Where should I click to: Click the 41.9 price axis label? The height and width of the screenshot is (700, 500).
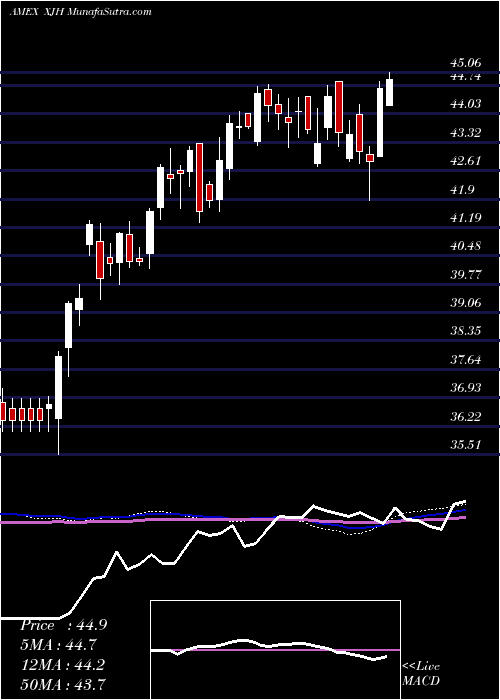pos(462,189)
